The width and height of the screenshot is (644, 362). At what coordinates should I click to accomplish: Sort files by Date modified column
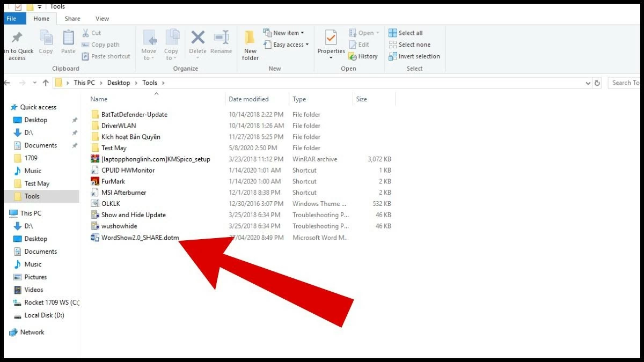[x=248, y=99]
